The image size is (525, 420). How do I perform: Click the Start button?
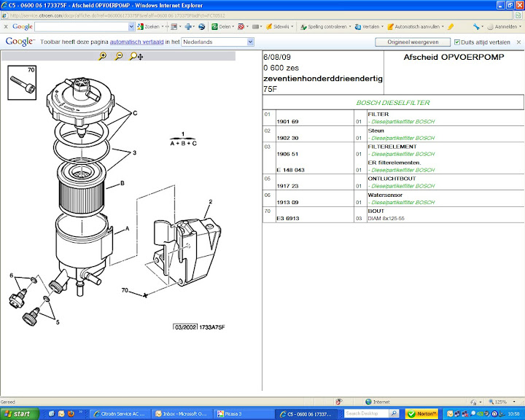(20, 414)
